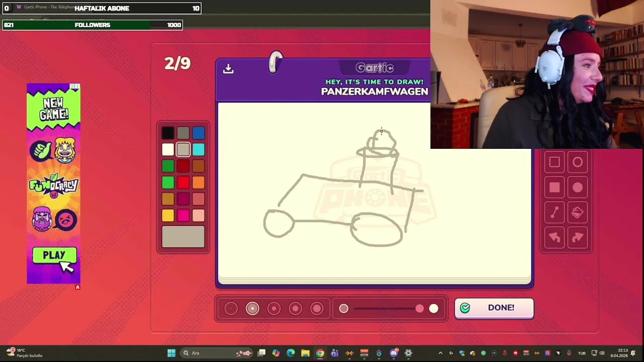This screenshot has height=362, width=644.
Task: Click PLAY on the Funocracy ad
Action: pos(54,255)
